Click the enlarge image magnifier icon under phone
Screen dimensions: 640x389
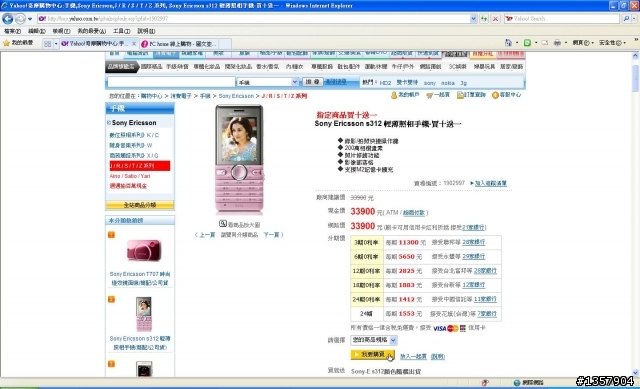pos(222,224)
